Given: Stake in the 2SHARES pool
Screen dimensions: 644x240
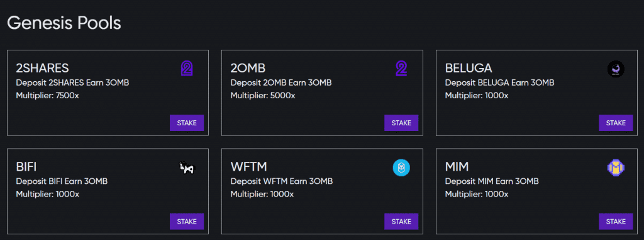Looking at the screenshot, I should point(187,123).
